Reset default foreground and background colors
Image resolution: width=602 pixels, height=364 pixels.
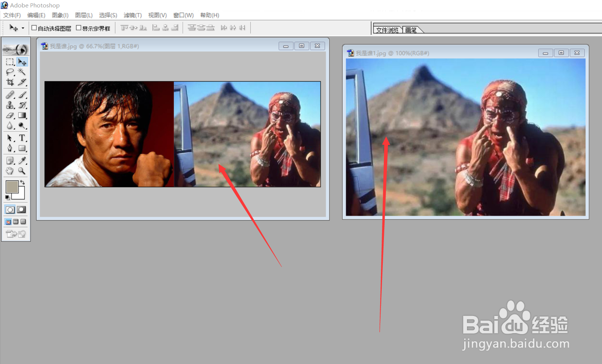point(7,198)
